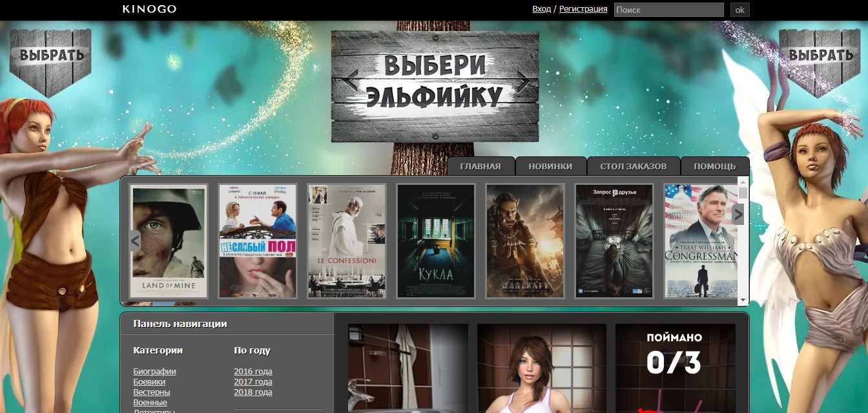Open the Le Confessioni poster
The width and height of the screenshot is (868, 413).
(x=347, y=241)
